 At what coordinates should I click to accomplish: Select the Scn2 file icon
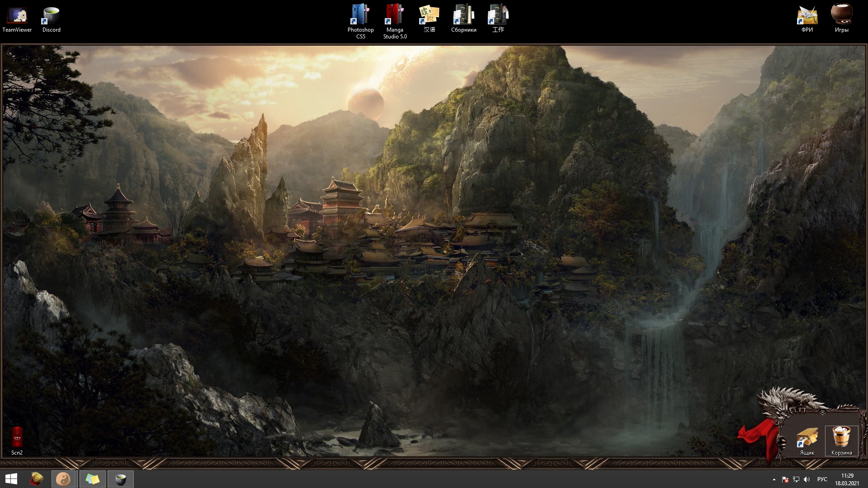tap(17, 441)
